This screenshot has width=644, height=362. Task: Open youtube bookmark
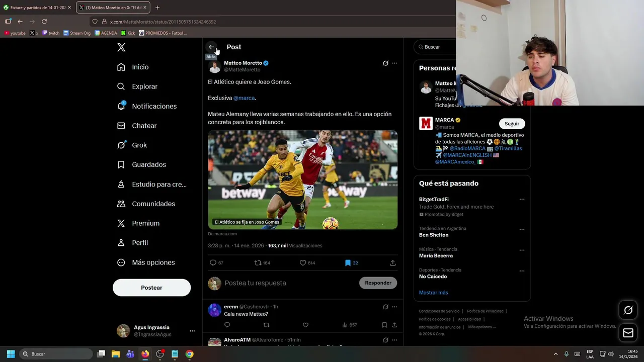pos(15,33)
